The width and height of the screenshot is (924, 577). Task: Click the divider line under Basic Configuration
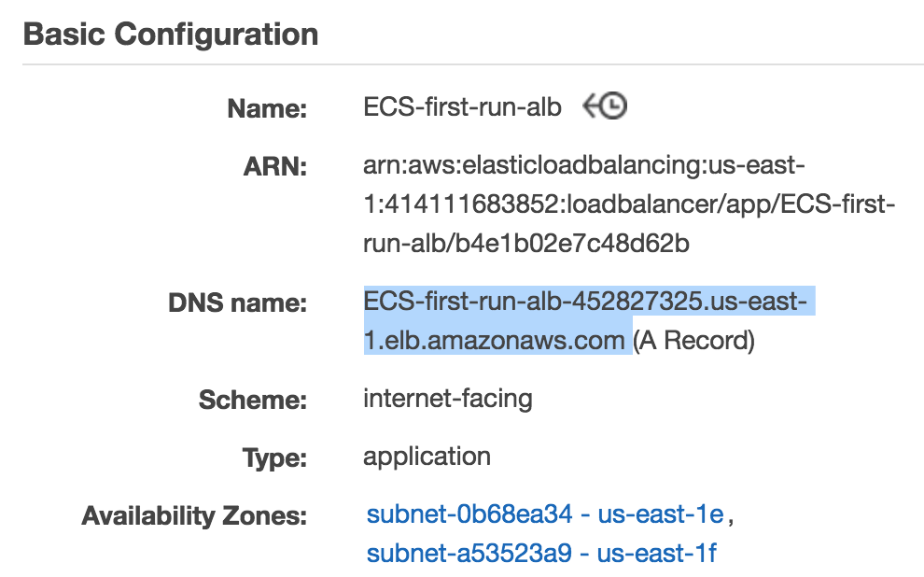tap(472, 64)
